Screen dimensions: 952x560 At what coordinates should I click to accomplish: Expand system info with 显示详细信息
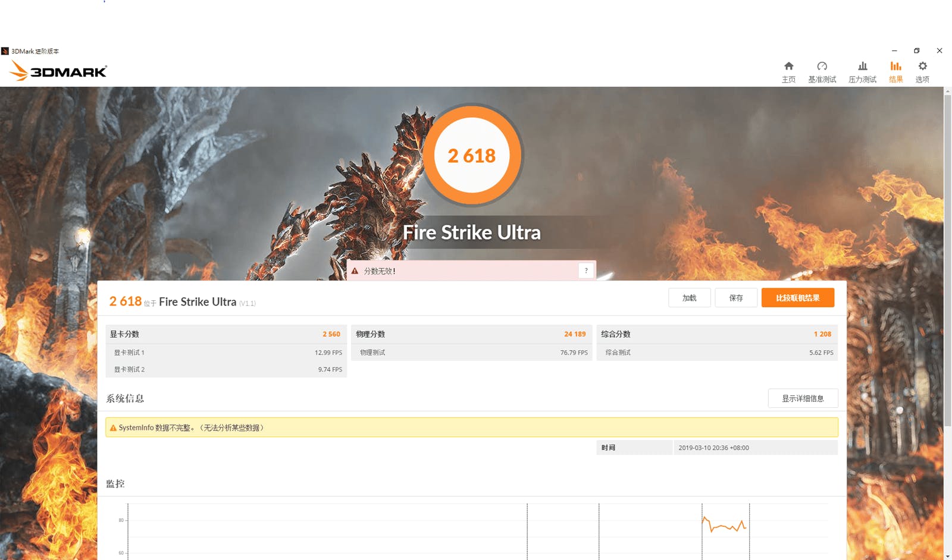click(x=803, y=398)
